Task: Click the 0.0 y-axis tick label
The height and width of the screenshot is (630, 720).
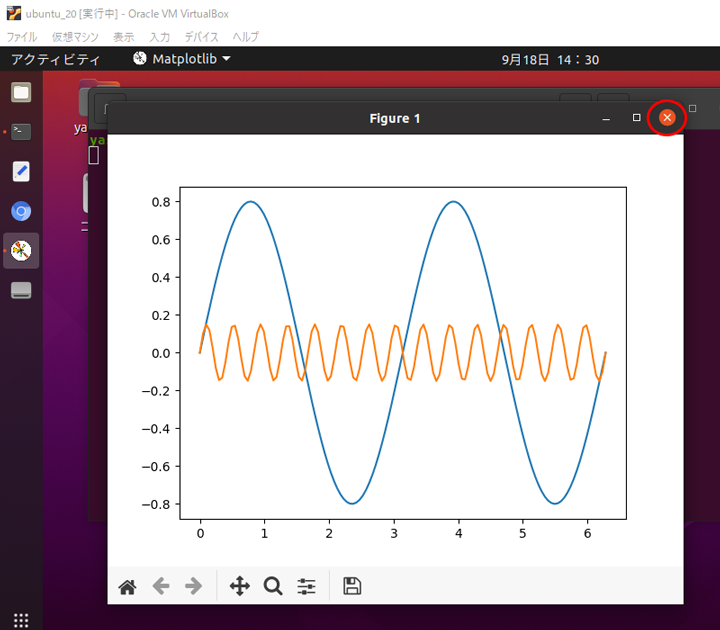Action: [161, 353]
